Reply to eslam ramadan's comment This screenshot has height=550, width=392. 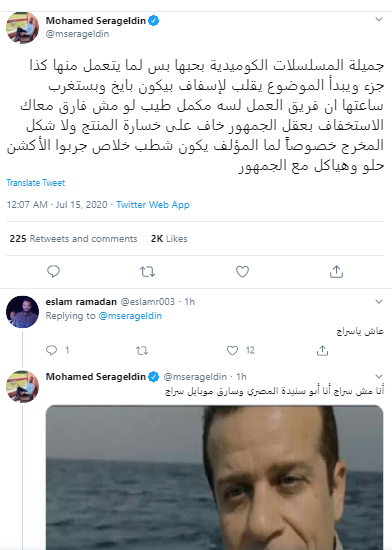coord(52,350)
